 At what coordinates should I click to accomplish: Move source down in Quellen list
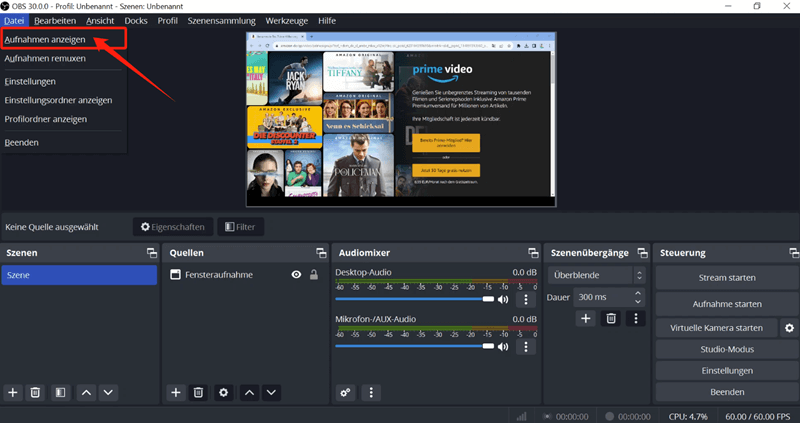(271, 392)
